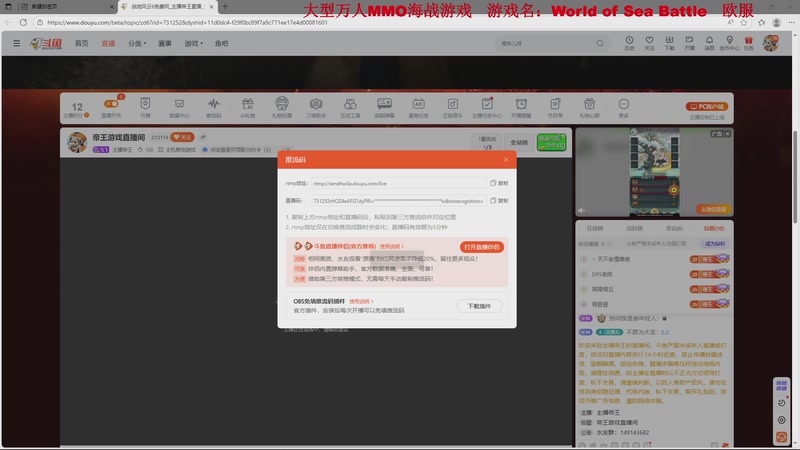Open the 赛事 menu item
800x450 pixels.
pyautogui.click(x=165, y=43)
